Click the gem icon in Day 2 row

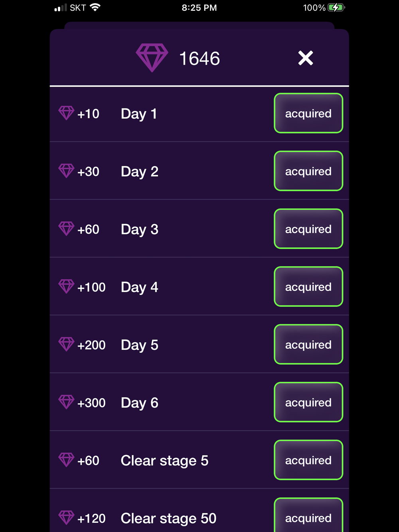(66, 171)
